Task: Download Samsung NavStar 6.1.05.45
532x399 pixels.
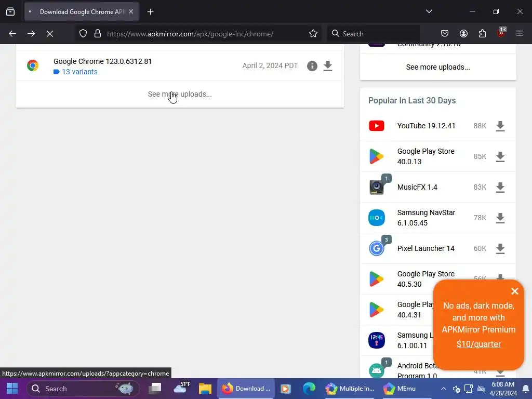Action: click(500, 218)
